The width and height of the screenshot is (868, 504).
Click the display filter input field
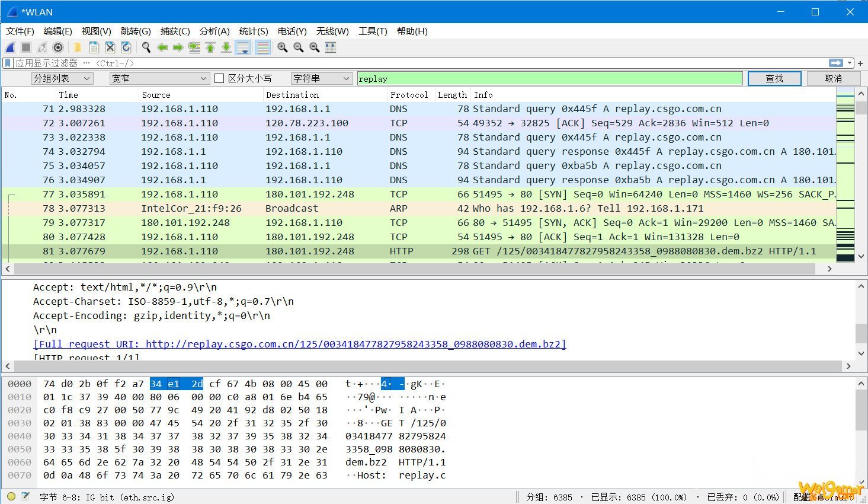click(x=421, y=63)
